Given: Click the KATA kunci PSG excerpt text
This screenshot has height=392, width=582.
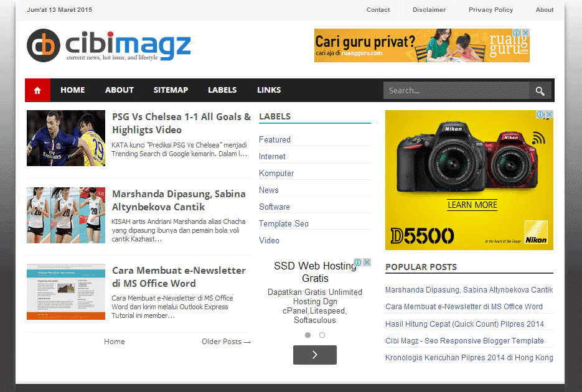Looking at the screenshot, I should tap(179, 149).
